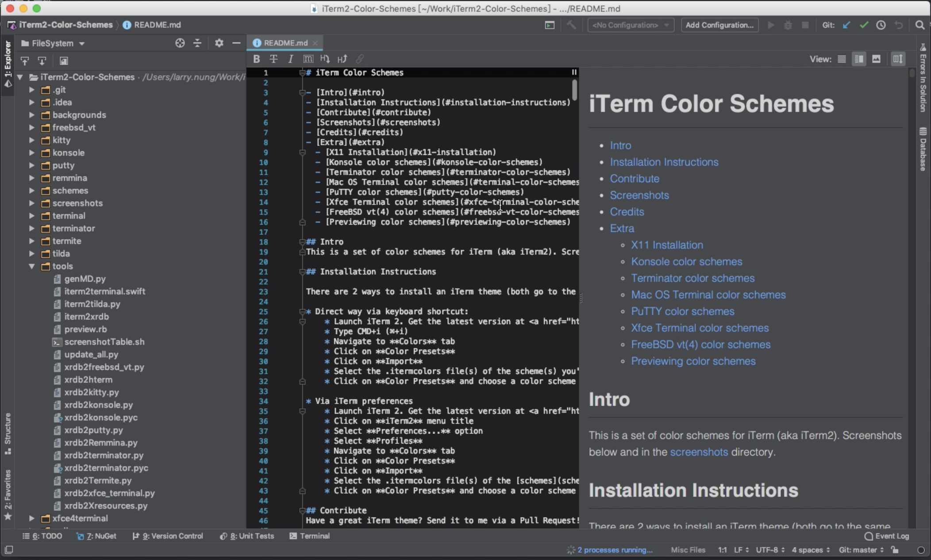
Task: Collapse all in the explorer panel
Action: 197,43
